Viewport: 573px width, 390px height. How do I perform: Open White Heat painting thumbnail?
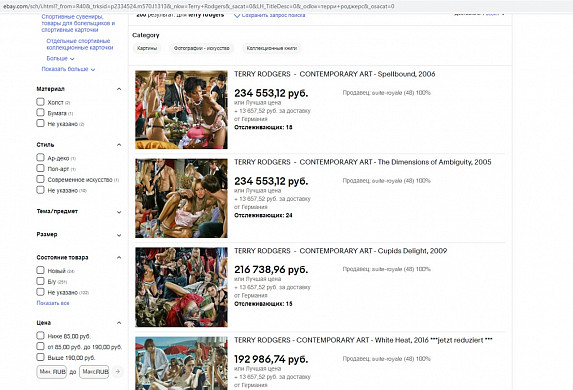point(181,363)
